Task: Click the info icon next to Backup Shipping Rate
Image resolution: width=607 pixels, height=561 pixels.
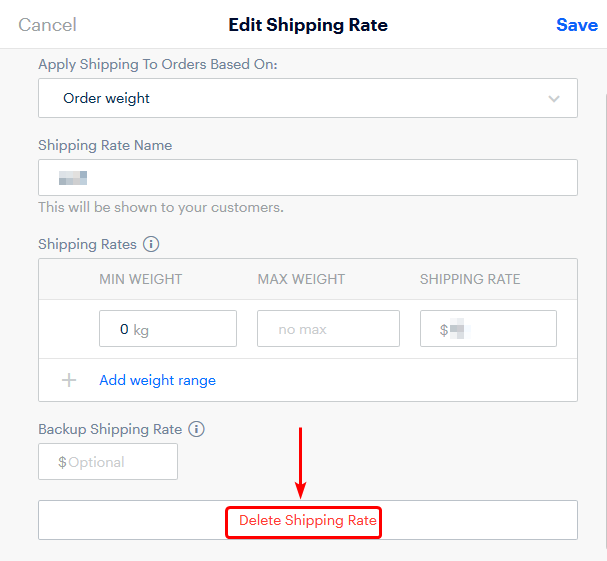Action: (196, 429)
